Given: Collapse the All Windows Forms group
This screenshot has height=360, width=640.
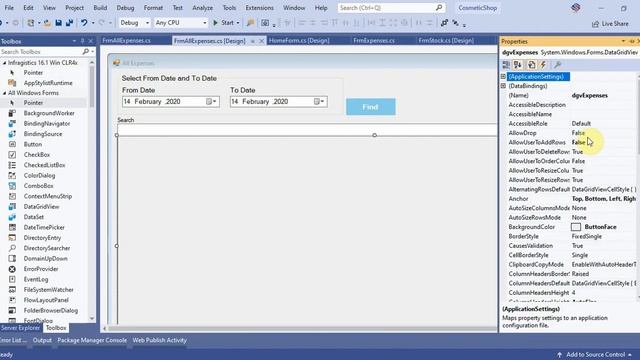Looking at the screenshot, I should point(4,93).
